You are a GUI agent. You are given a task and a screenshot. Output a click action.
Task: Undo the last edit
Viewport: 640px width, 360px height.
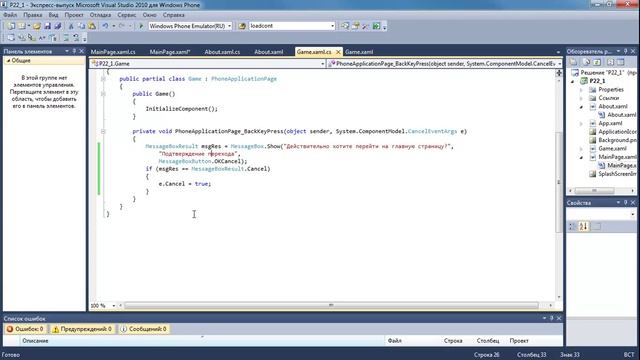105,26
